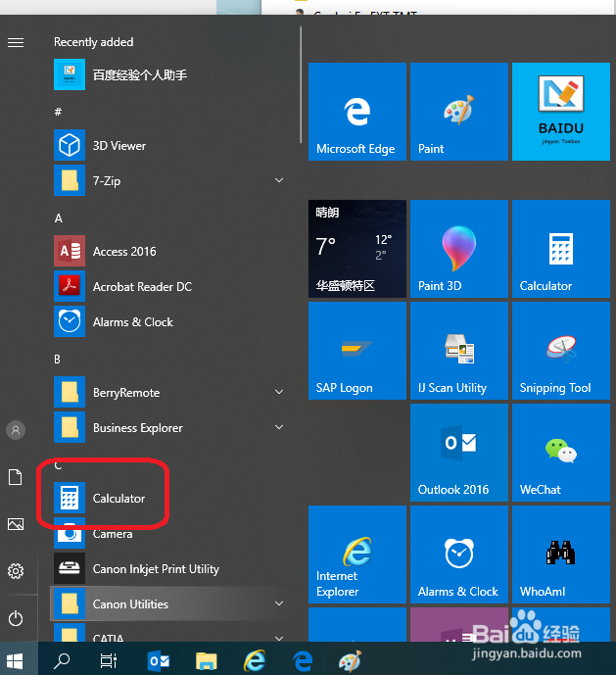
Task: Launch the Paint 3D tile
Action: [x=459, y=249]
